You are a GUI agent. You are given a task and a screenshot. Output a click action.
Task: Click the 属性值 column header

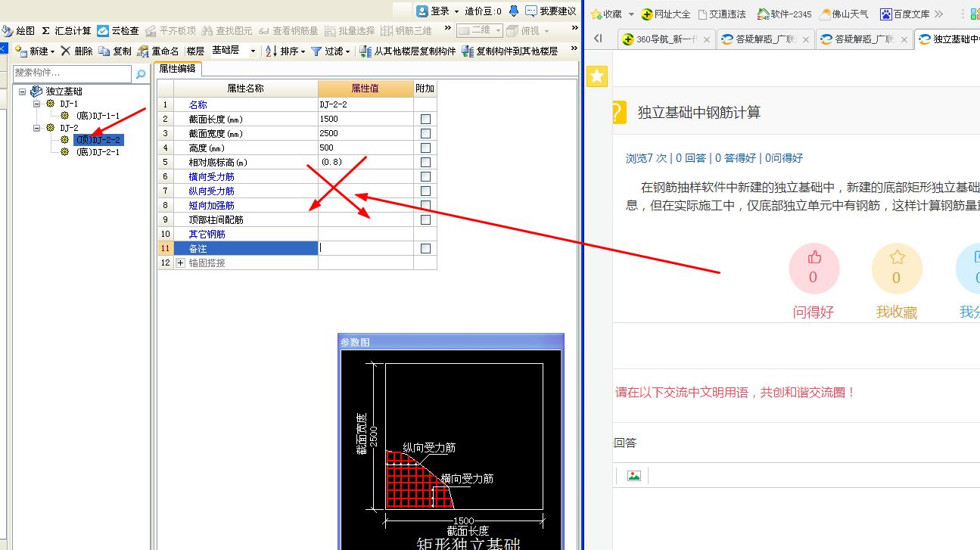click(x=366, y=89)
